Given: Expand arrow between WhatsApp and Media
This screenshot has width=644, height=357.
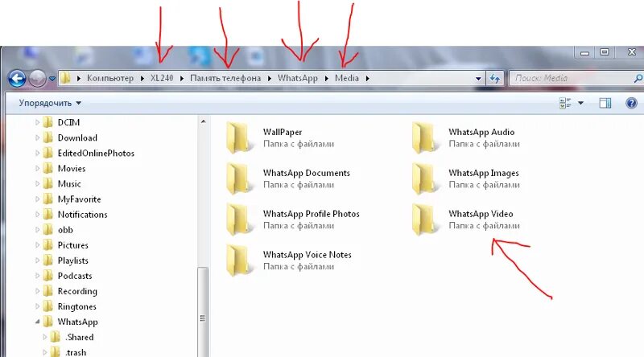Looking at the screenshot, I should [327, 78].
